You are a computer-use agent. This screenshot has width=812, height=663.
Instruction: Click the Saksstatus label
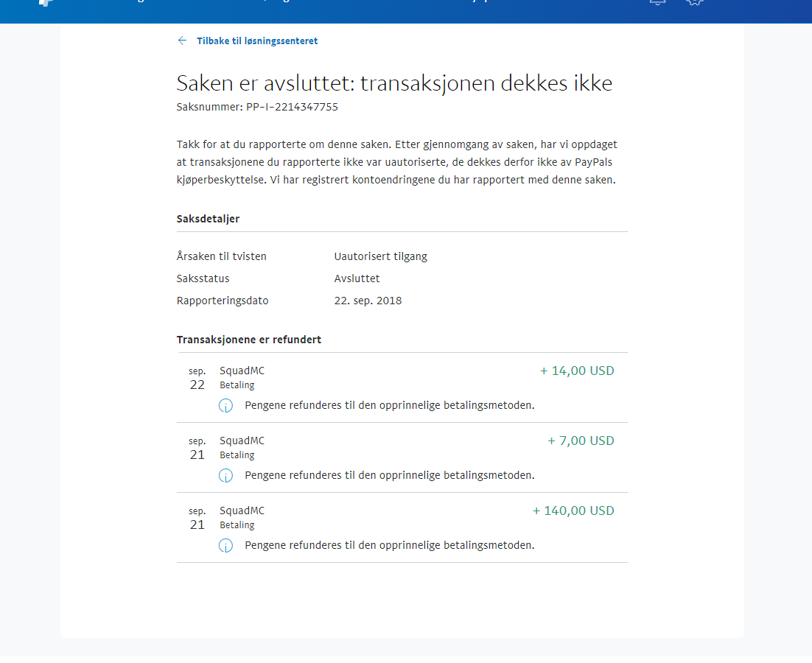click(203, 278)
